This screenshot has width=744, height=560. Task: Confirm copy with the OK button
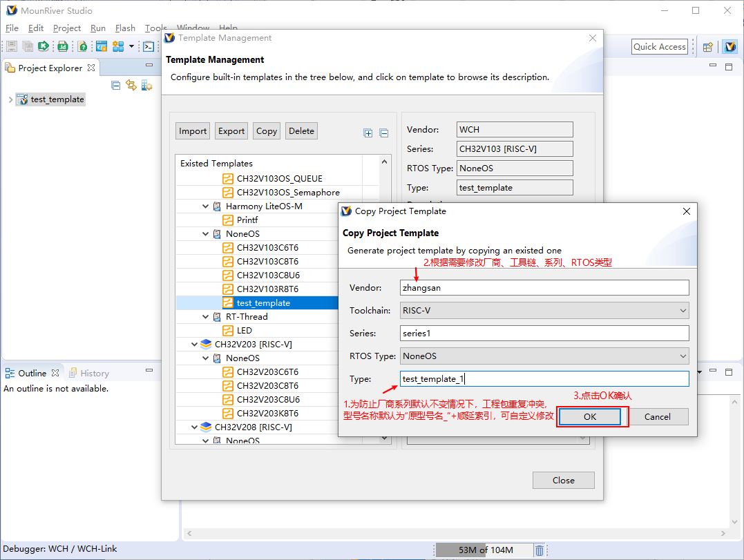pyautogui.click(x=590, y=417)
